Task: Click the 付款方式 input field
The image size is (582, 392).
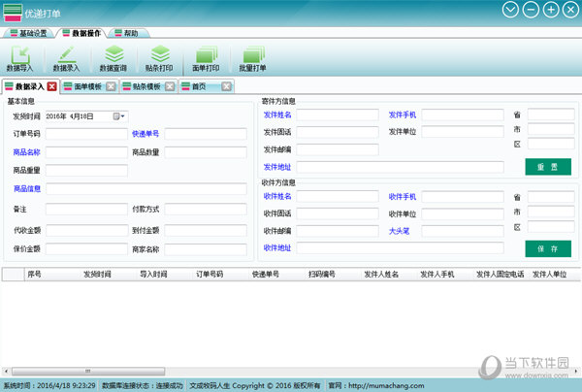Action: click(x=206, y=209)
